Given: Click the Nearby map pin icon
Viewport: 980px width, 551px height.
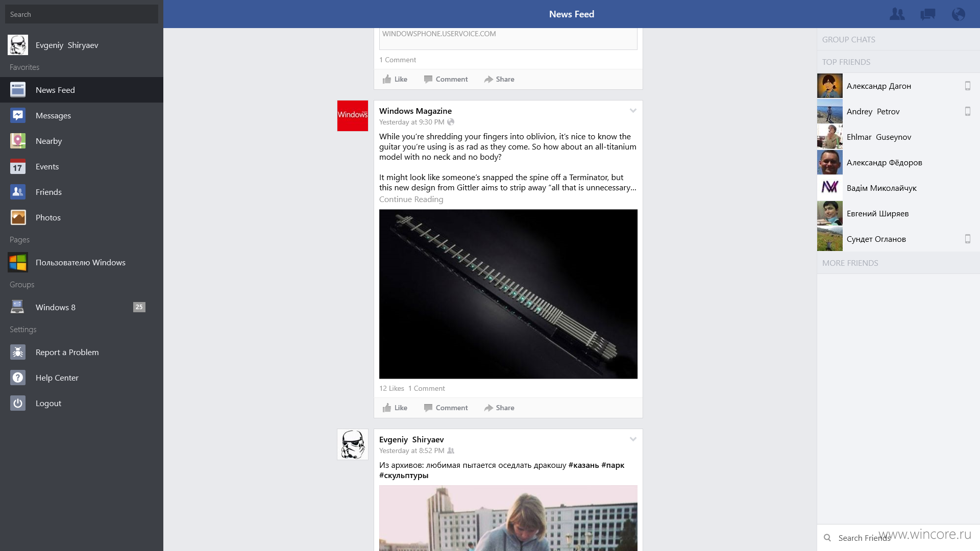Looking at the screenshot, I should point(18,141).
